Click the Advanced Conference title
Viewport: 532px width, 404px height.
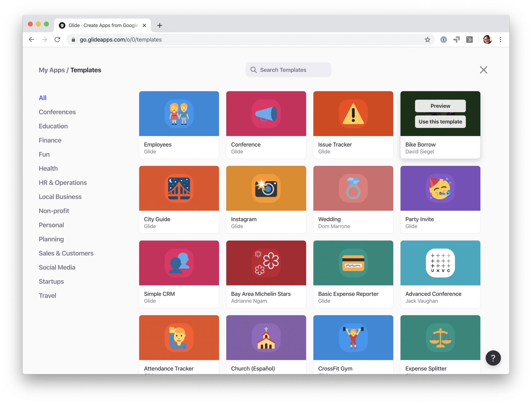(433, 294)
